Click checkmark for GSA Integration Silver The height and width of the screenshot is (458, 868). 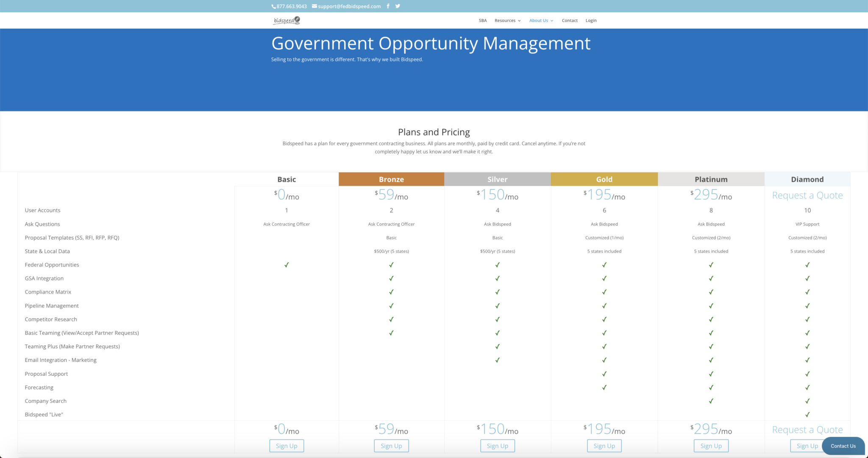click(x=497, y=278)
